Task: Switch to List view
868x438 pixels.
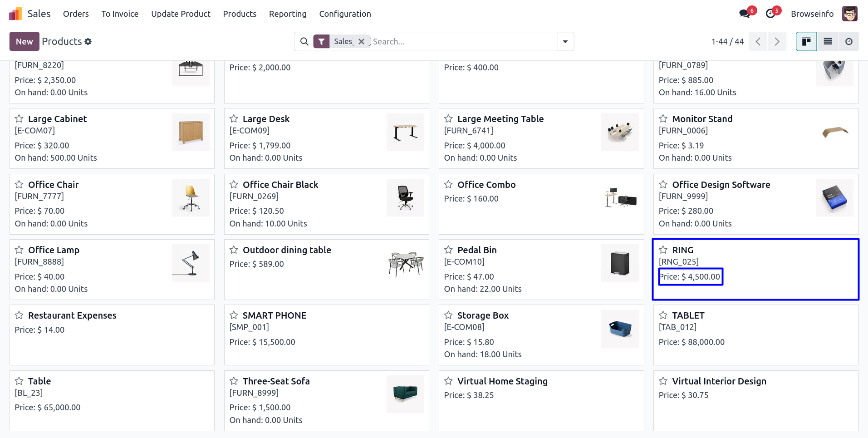Action: [828, 42]
